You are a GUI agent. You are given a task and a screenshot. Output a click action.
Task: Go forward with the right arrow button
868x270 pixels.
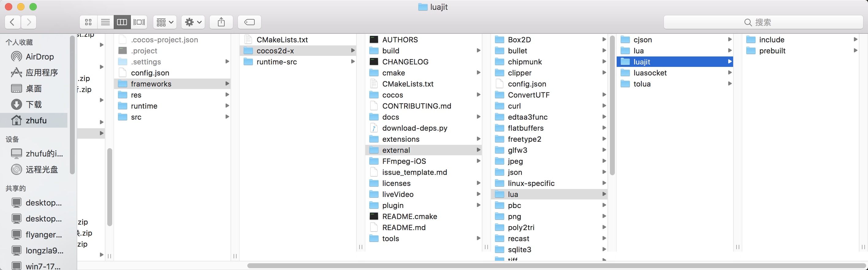point(29,22)
